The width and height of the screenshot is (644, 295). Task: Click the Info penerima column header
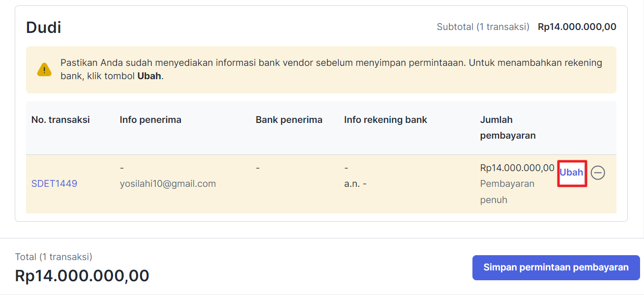click(150, 119)
